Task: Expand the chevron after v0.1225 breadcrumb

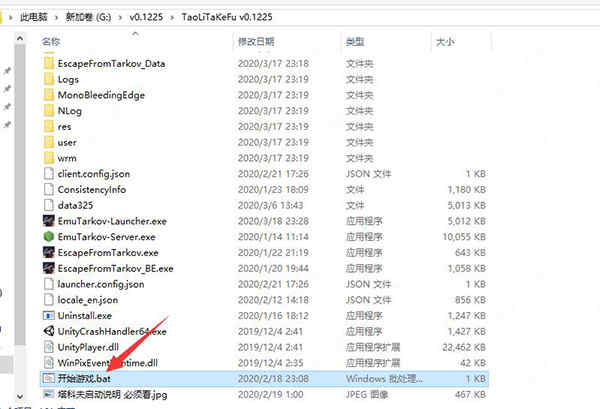Action: [x=172, y=17]
